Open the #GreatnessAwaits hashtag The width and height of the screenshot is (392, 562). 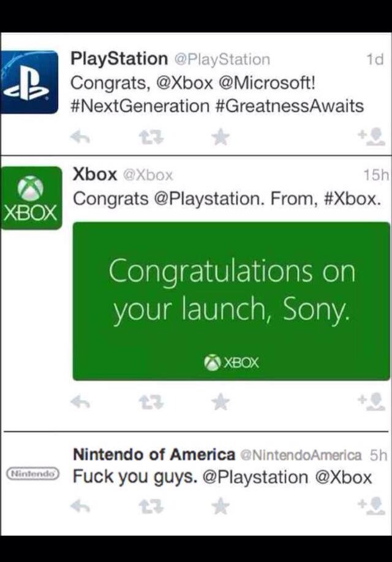tap(290, 105)
